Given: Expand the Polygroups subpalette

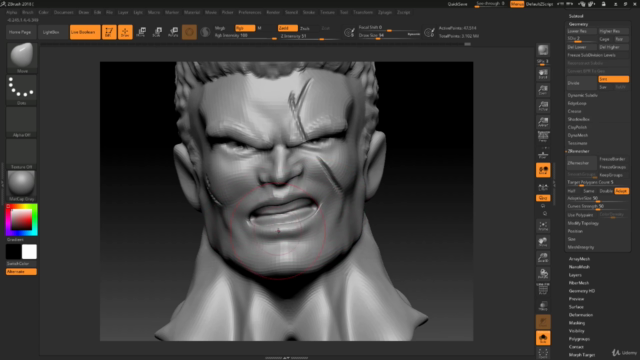Looking at the screenshot, I should coord(579,339).
